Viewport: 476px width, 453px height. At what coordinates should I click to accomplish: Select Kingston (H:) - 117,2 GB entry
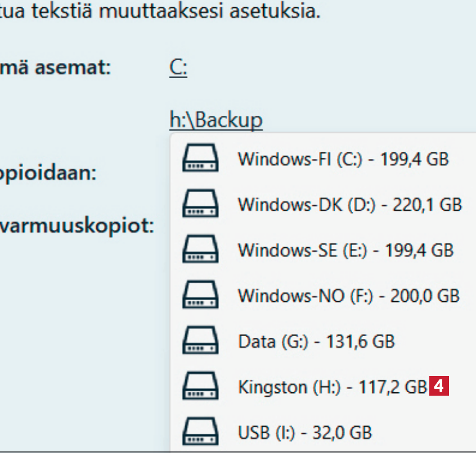point(332,387)
